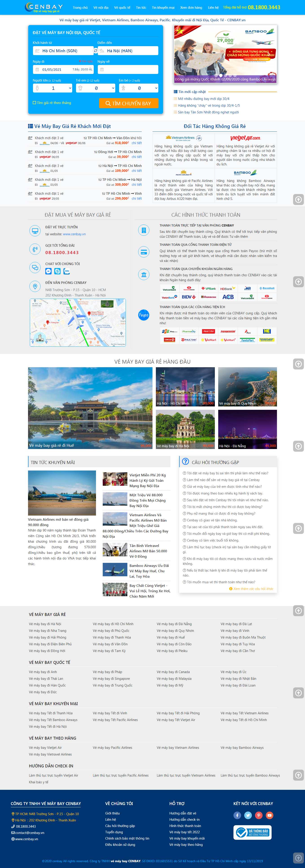Click the Skype chat icon
Viewport: 305px width, 868px height.
click(x=58, y=271)
